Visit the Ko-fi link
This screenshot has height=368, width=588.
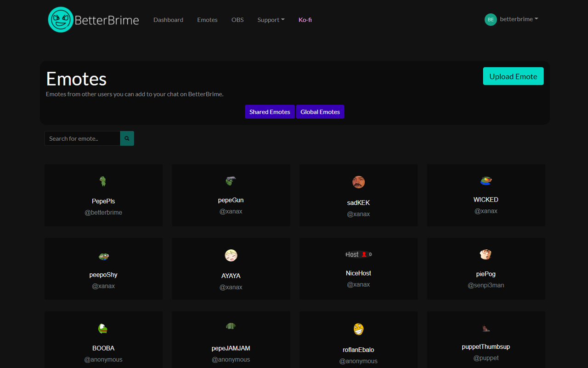pos(305,20)
